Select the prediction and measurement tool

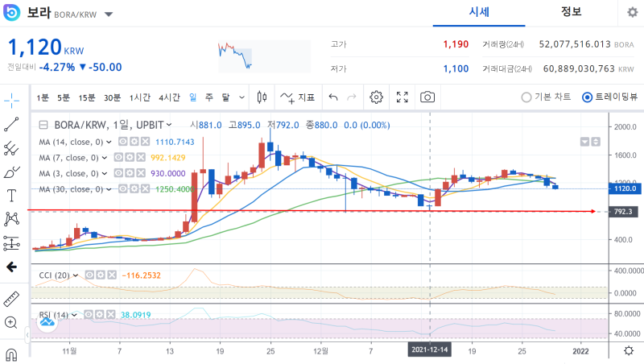[11, 243]
